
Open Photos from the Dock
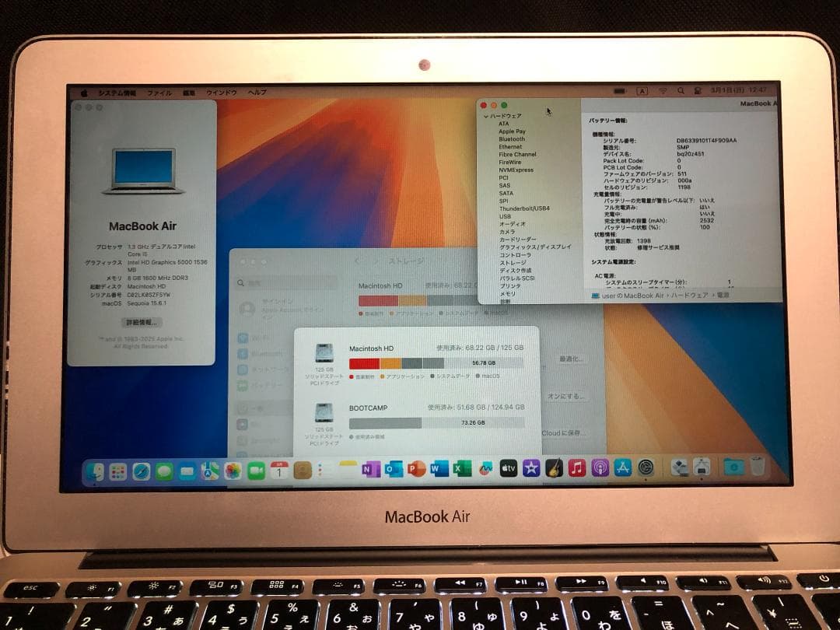233,471
